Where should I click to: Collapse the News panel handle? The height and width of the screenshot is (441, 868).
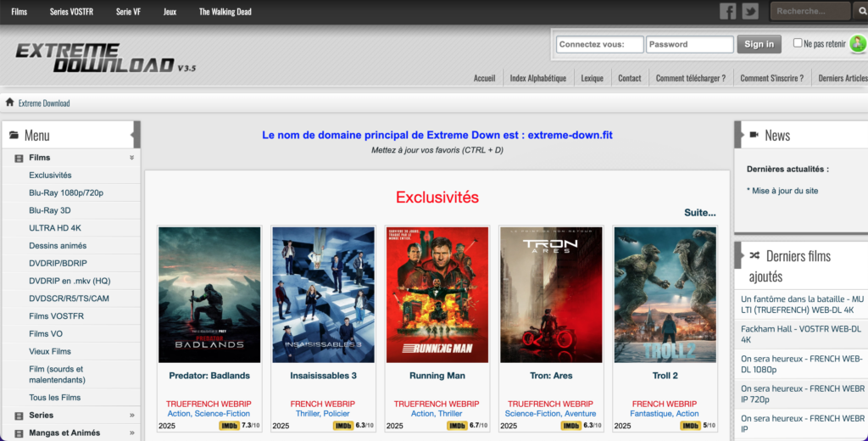pos(738,135)
